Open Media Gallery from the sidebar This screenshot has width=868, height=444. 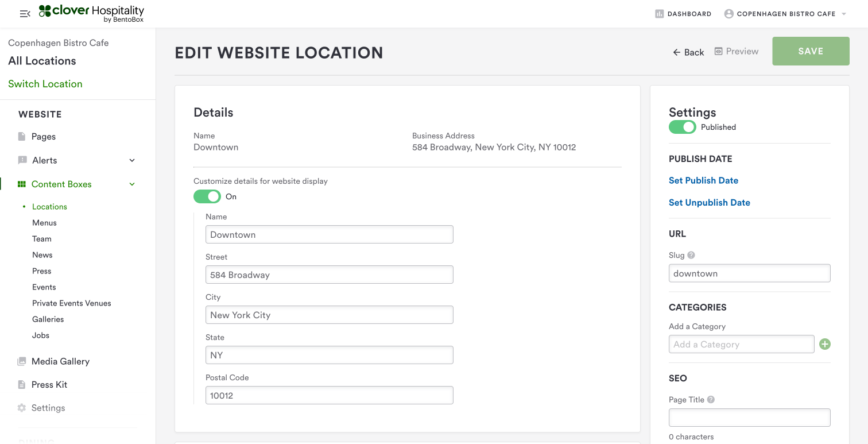(x=60, y=361)
